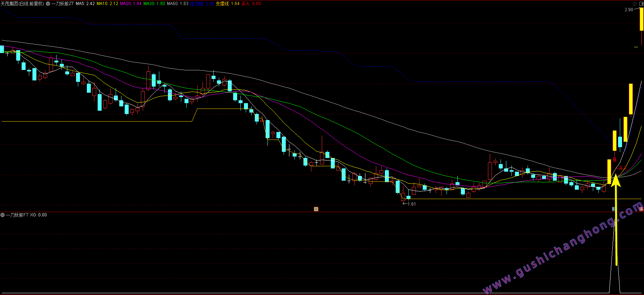644x295 pixels.
Task: Click the MA60: 1.83 value
Action: click(x=178, y=4)
